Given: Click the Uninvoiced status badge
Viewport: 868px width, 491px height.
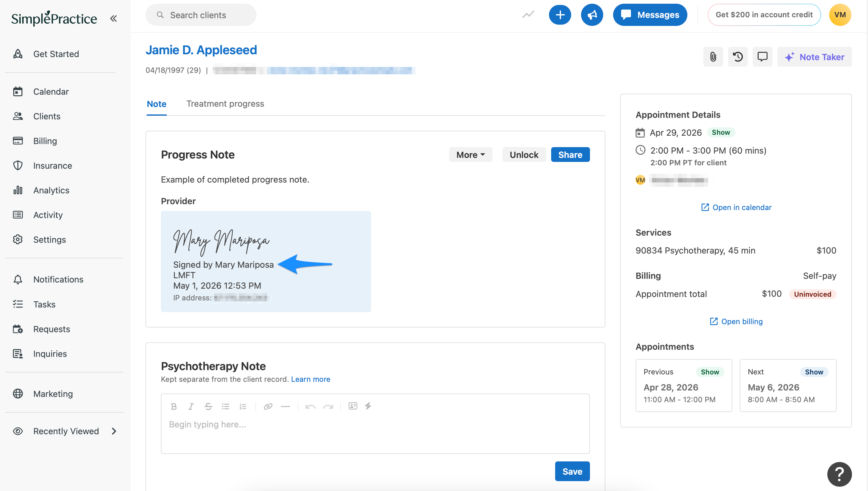Looking at the screenshot, I should pyautogui.click(x=812, y=294).
